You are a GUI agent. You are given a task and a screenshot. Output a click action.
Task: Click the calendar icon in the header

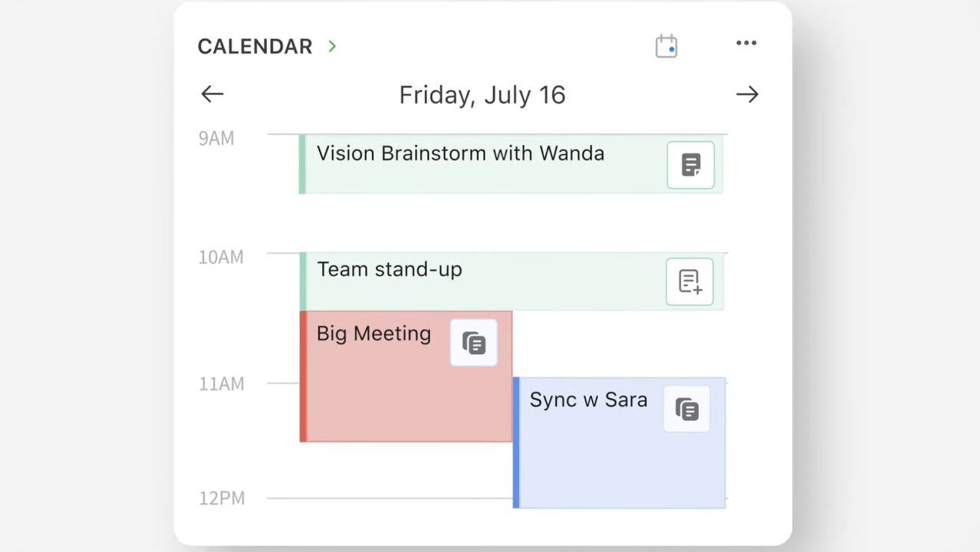[x=666, y=46]
